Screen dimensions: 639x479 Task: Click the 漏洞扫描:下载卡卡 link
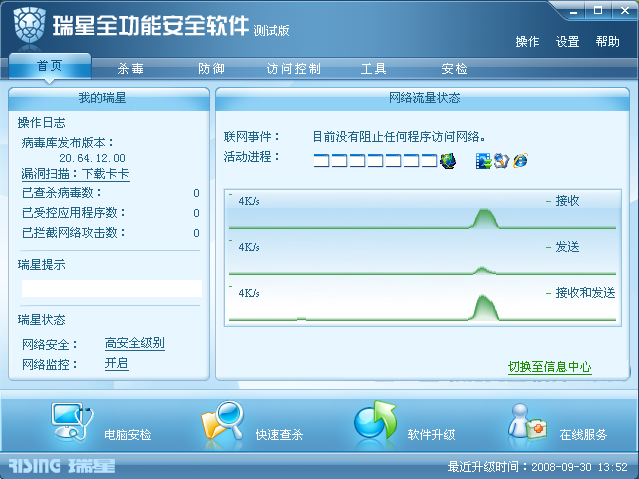[x=75, y=174]
